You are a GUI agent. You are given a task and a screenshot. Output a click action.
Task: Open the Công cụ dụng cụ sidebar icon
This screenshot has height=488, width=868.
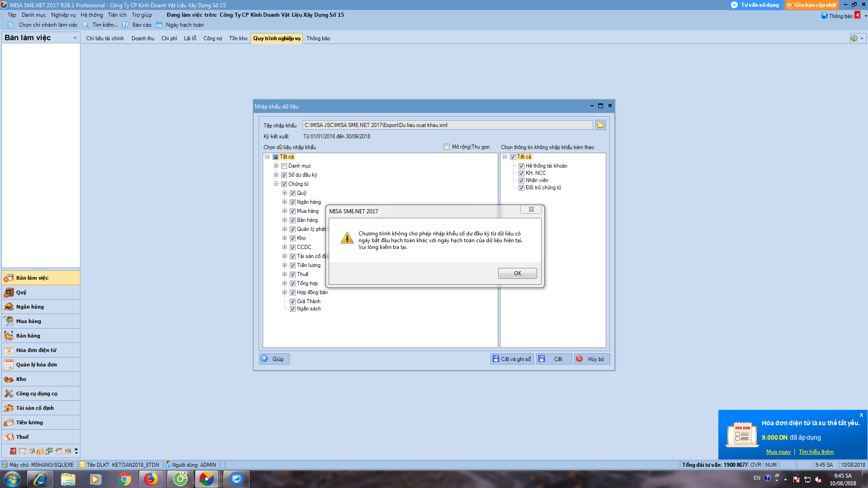[9, 394]
